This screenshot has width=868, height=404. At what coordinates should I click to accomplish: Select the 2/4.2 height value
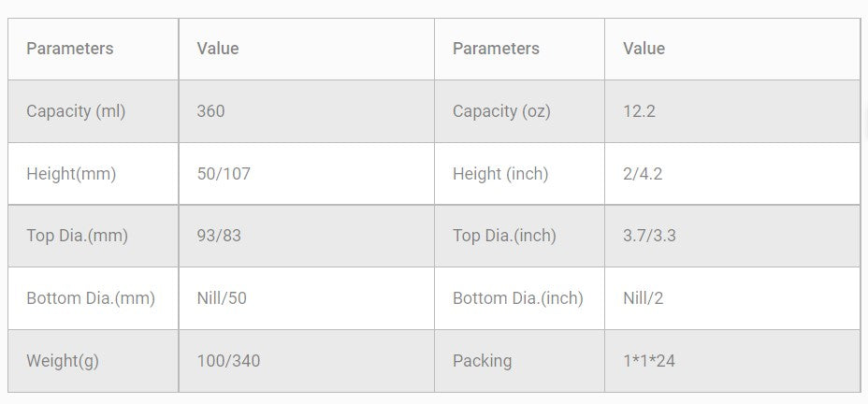click(643, 174)
